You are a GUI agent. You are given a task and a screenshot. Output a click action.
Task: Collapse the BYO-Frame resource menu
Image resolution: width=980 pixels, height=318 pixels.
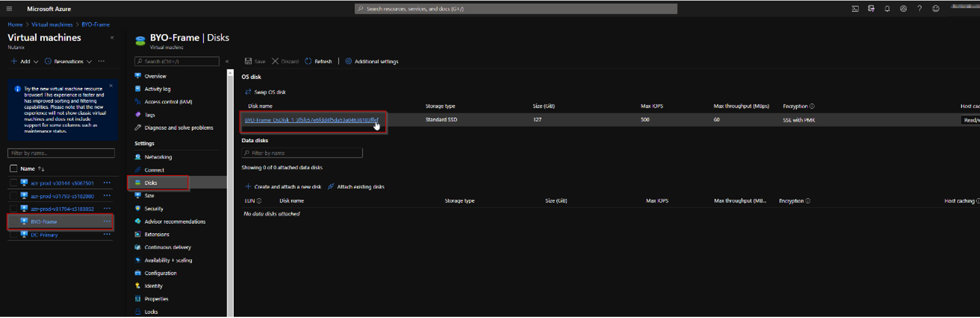(227, 61)
